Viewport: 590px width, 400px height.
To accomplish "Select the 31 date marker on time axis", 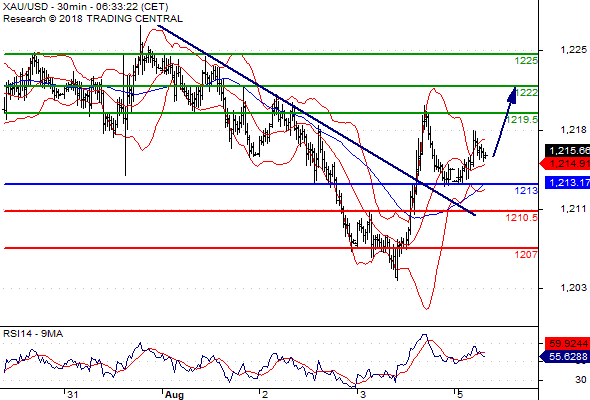I will 73,394.
